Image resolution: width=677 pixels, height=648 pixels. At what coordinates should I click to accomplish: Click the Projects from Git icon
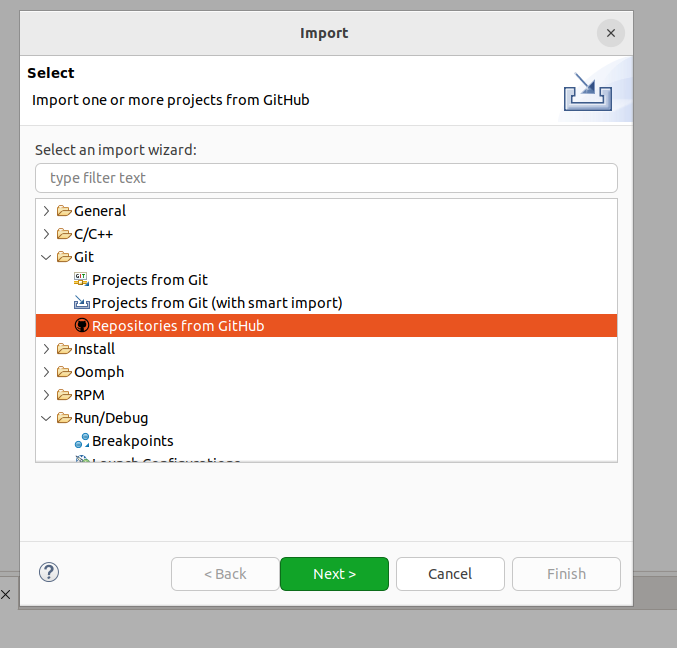point(81,280)
